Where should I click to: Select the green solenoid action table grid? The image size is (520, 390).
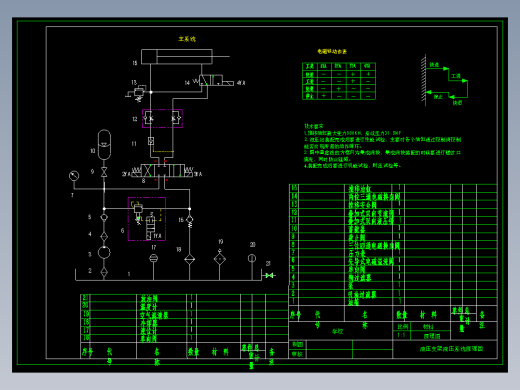pos(339,81)
